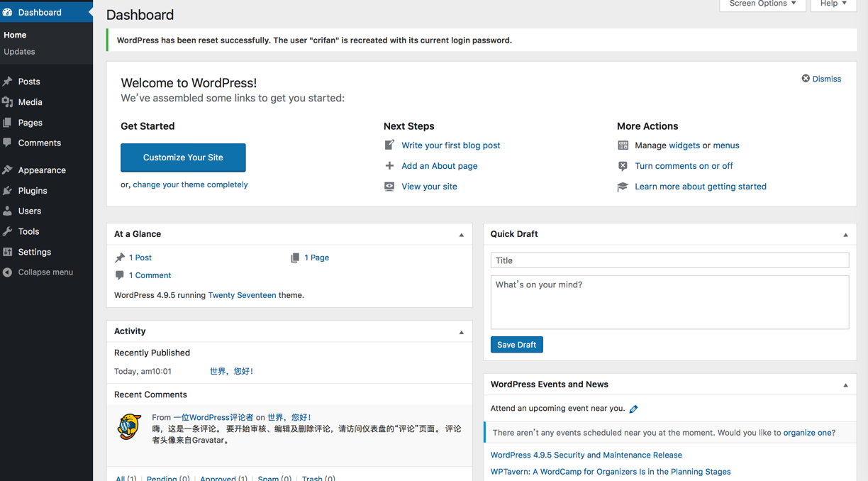
Task: Open the Twenty Seventeen theme link
Action: click(242, 295)
